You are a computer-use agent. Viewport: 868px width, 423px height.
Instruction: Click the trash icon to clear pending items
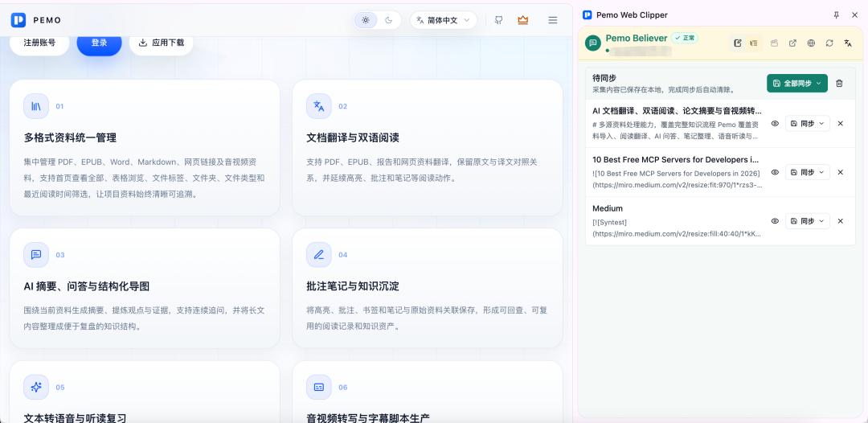(x=839, y=83)
